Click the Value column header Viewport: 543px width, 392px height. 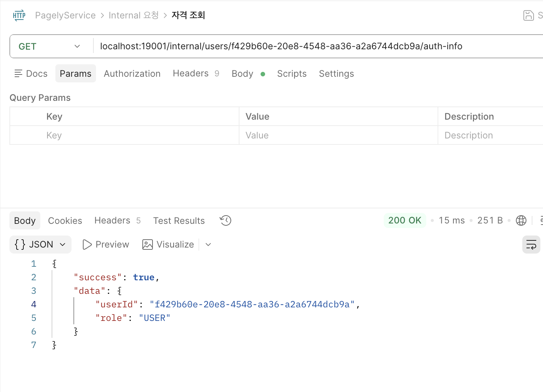257,117
